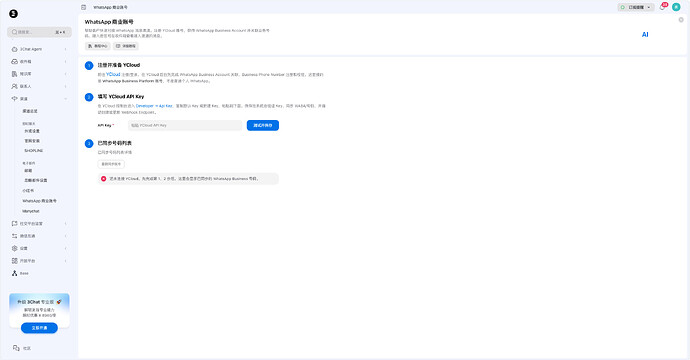This screenshot has height=360, width=690.
Task: Click the blue upgrade button in promo card
Action: [39, 328]
